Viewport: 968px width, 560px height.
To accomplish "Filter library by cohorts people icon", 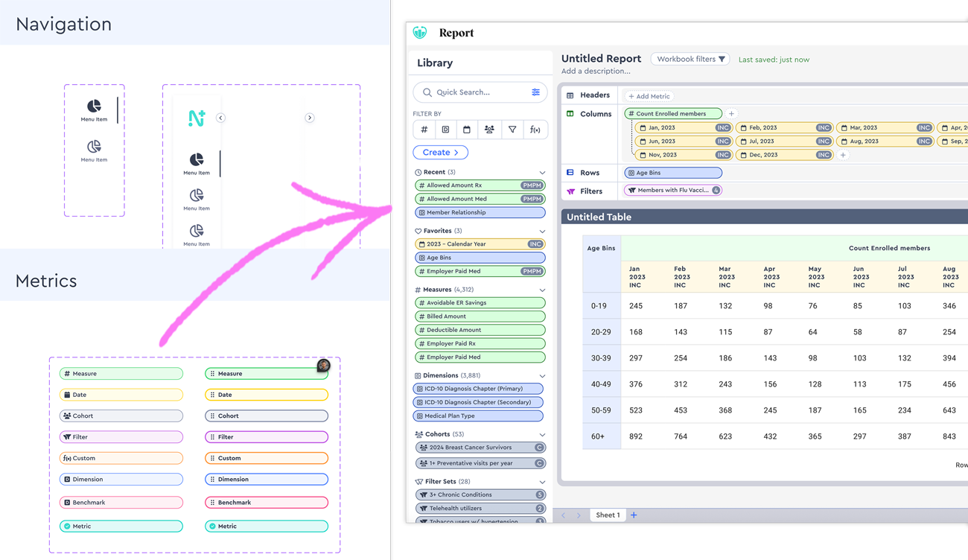I will (489, 130).
